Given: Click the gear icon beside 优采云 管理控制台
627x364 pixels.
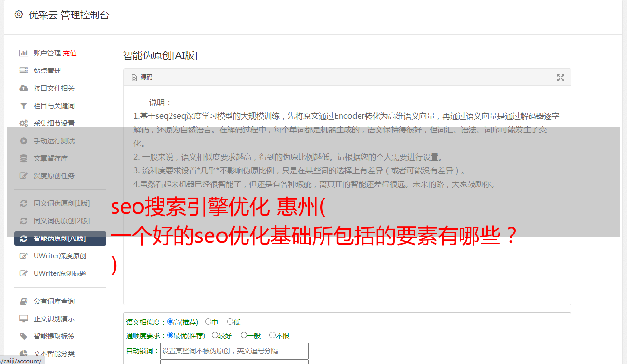Looking at the screenshot, I should (19, 15).
